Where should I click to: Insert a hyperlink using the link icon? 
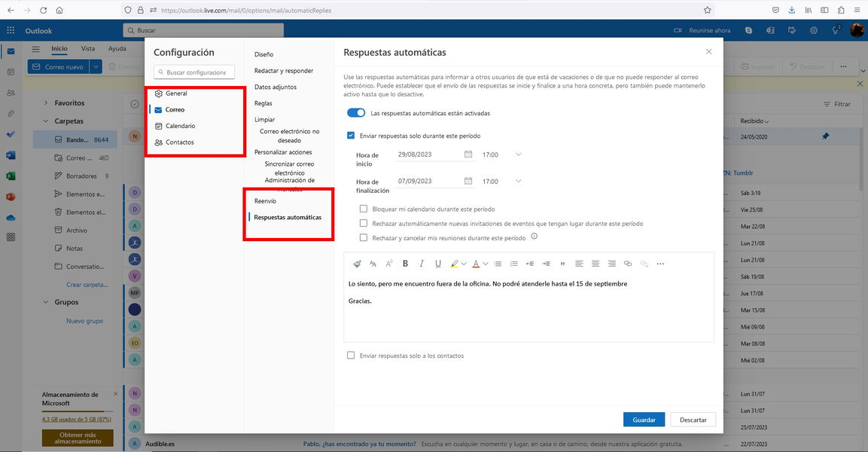(628, 264)
